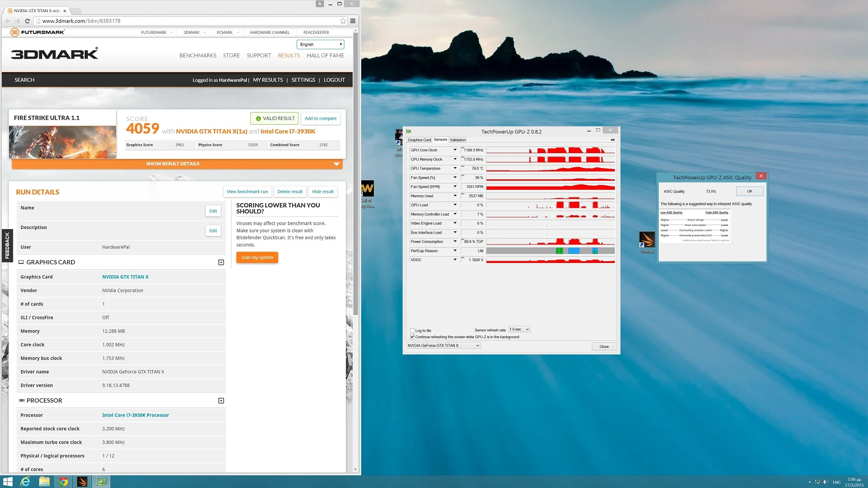
Task: Click the browser back arrow
Action: click(8, 21)
